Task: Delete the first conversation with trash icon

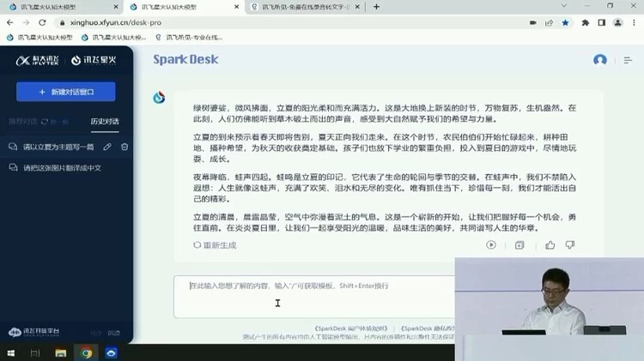Action: tap(125, 147)
